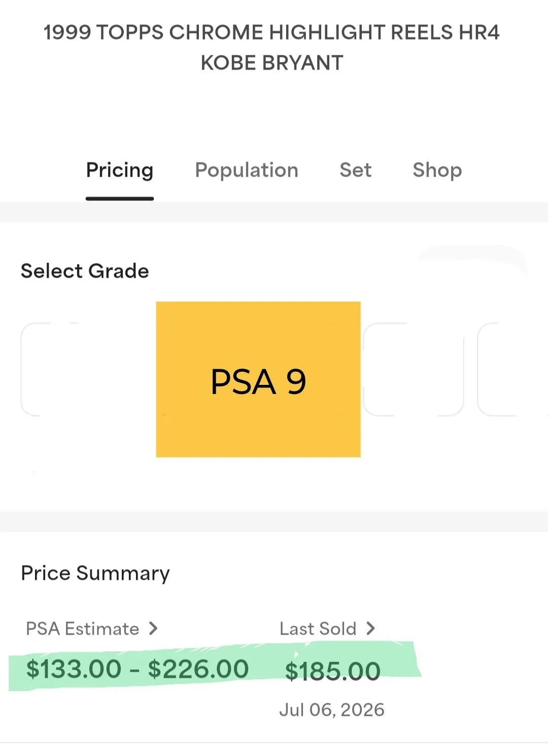Image resolution: width=548 pixels, height=756 pixels.
Task: Click the black underline beneath Pricing
Action: pyautogui.click(x=120, y=199)
